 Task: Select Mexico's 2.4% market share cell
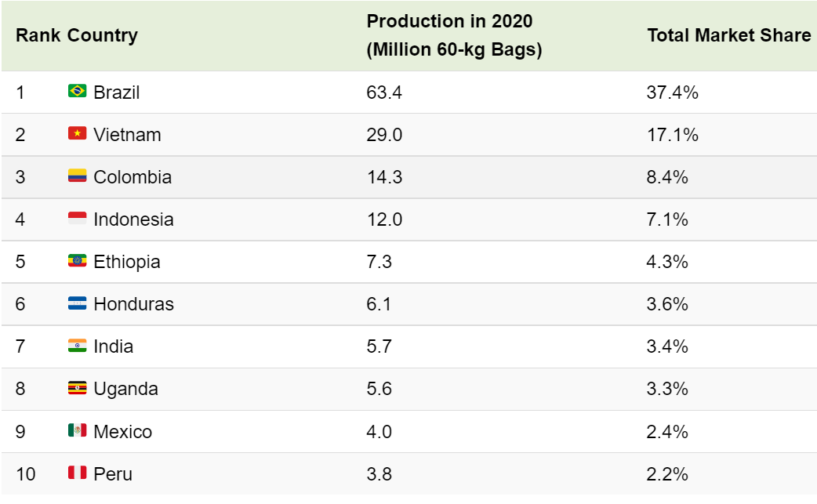[x=668, y=431]
